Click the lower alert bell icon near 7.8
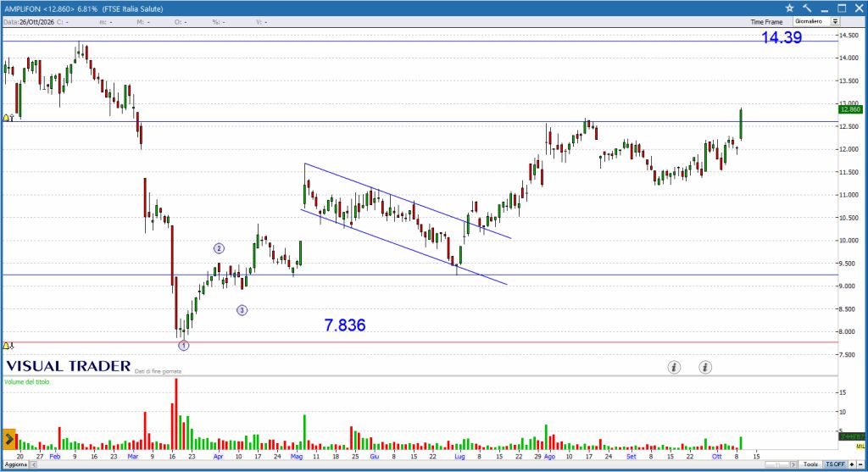The height and width of the screenshot is (472, 868). pyautogui.click(x=6, y=346)
